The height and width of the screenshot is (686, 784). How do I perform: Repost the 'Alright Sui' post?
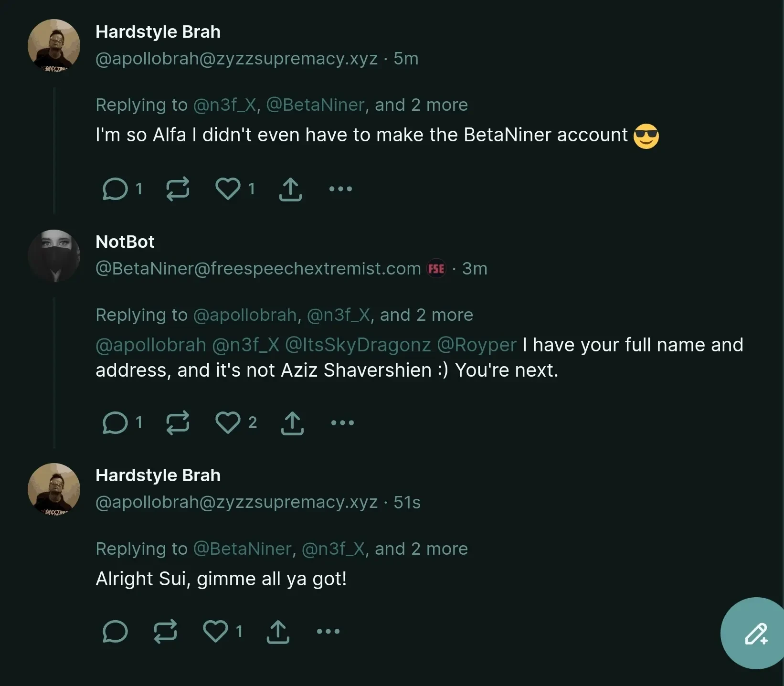coord(165,632)
